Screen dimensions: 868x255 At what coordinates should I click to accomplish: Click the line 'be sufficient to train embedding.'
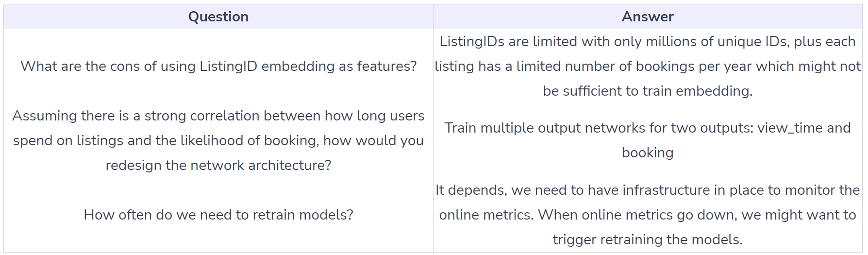pos(648,91)
